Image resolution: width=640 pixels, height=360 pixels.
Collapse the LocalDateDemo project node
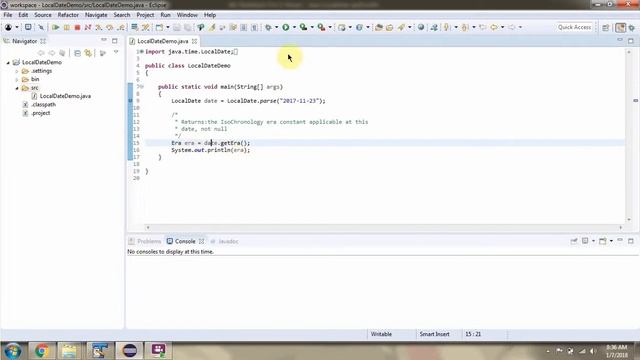tap(8, 62)
